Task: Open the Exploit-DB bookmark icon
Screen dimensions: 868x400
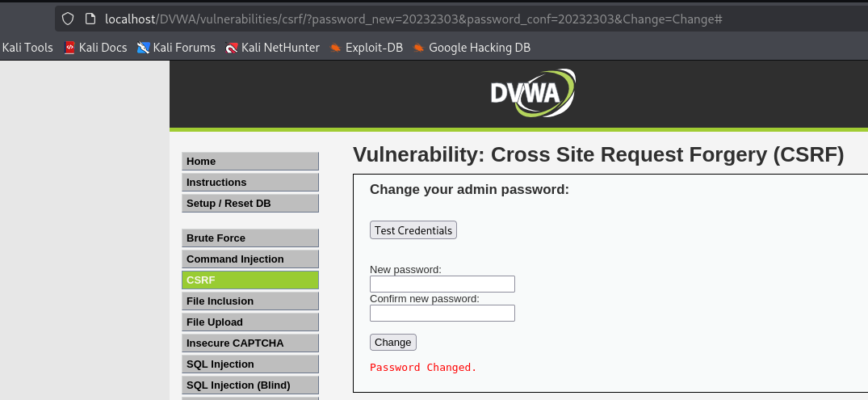Action: pyautogui.click(x=336, y=48)
